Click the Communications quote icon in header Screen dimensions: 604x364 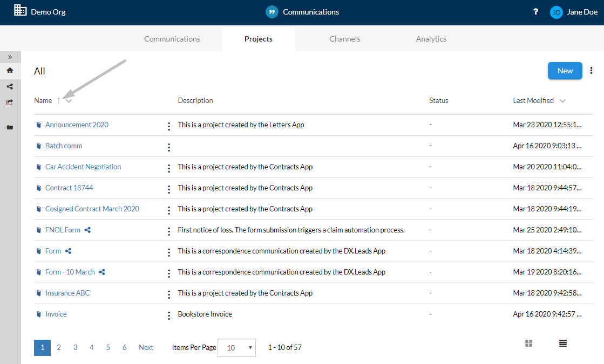pos(272,12)
